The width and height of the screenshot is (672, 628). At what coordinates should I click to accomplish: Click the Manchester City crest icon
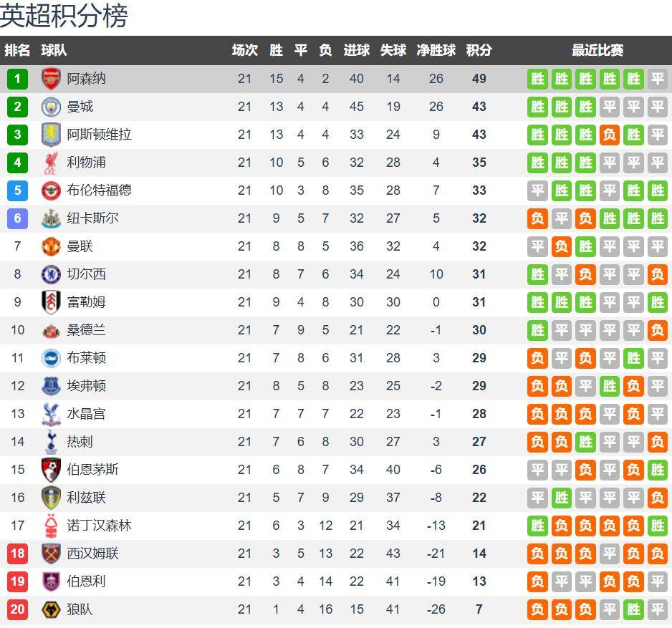pos(51,107)
